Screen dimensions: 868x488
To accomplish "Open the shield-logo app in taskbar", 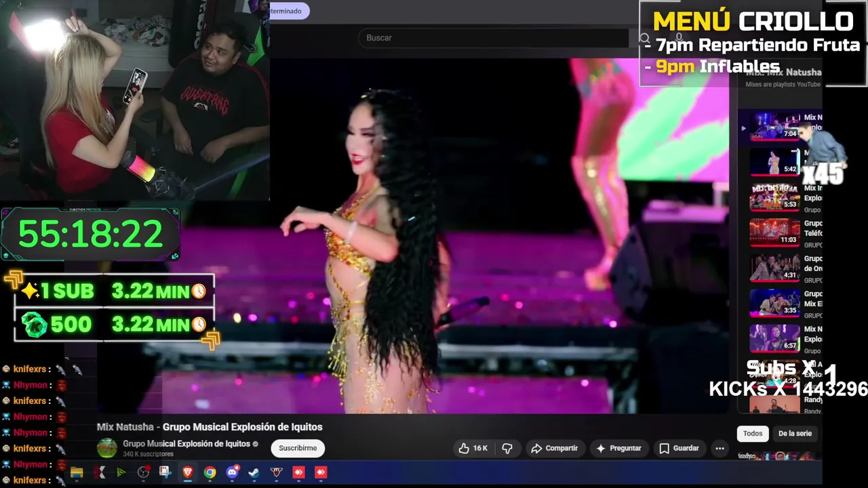I will click(276, 472).
